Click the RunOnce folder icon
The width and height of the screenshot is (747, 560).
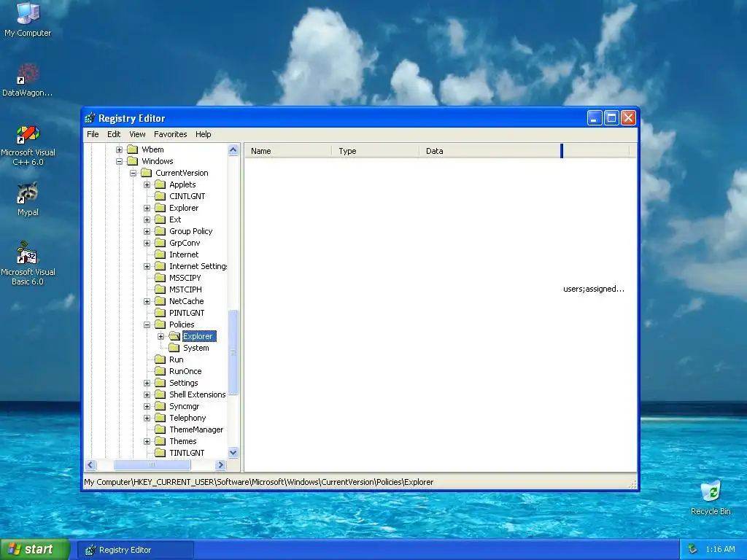point(160,371)
